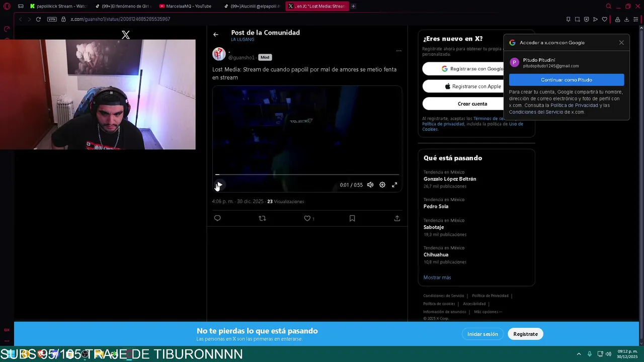This screenshot has height=362, width=644.
Task: Open the video settings gear
Action: [382, 185]
